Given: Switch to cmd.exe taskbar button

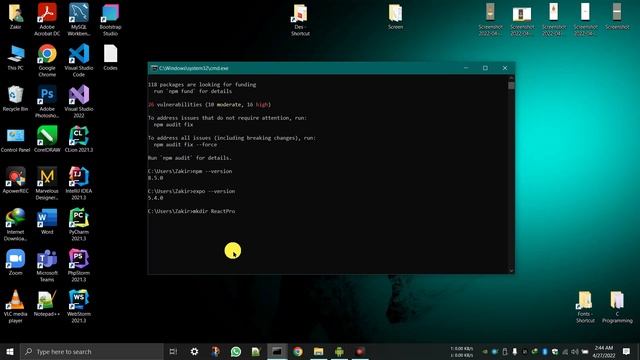Looking at the screenshot, I should click(x=277, y=351).
